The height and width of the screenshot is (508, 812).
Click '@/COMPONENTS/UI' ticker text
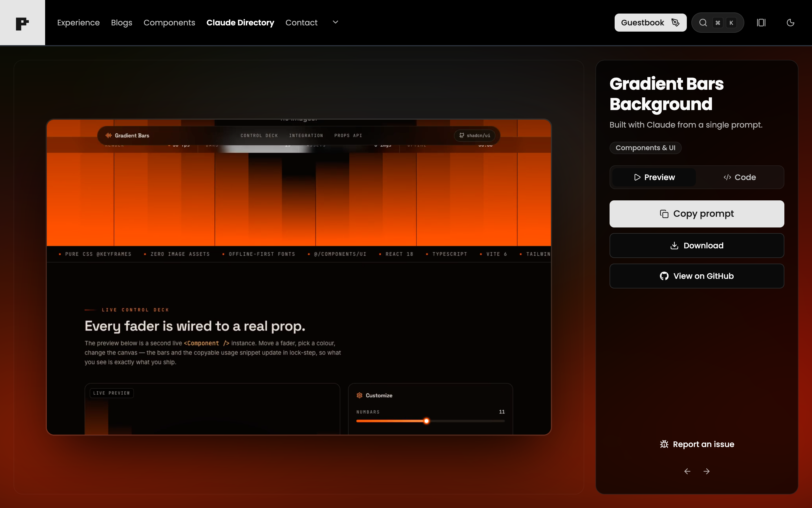click(340, 254)
